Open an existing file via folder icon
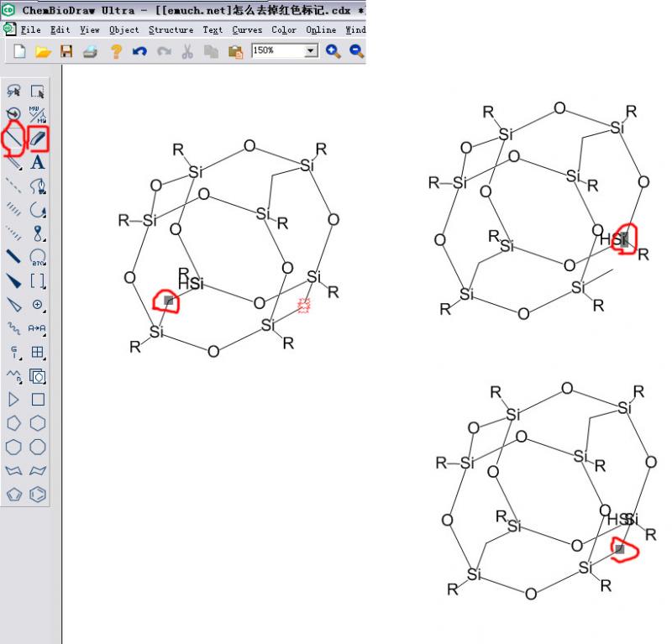 [x=43, y=52]
